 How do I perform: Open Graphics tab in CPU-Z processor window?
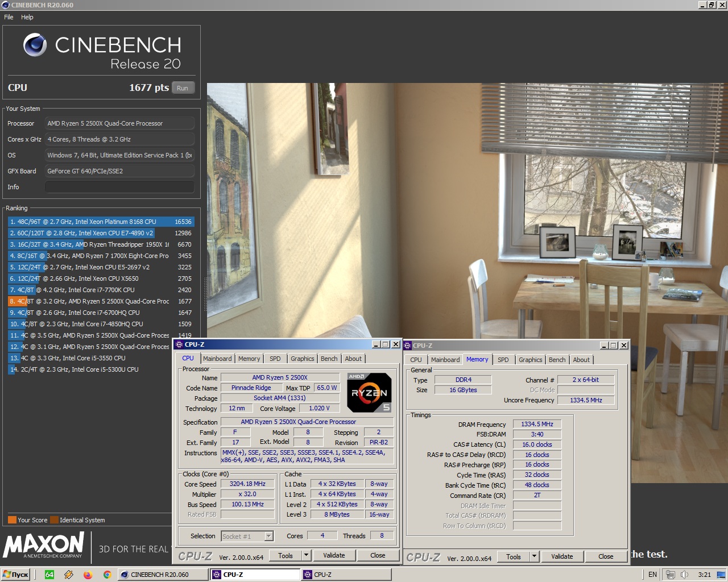pyautogui.click(x=303, y=359)
